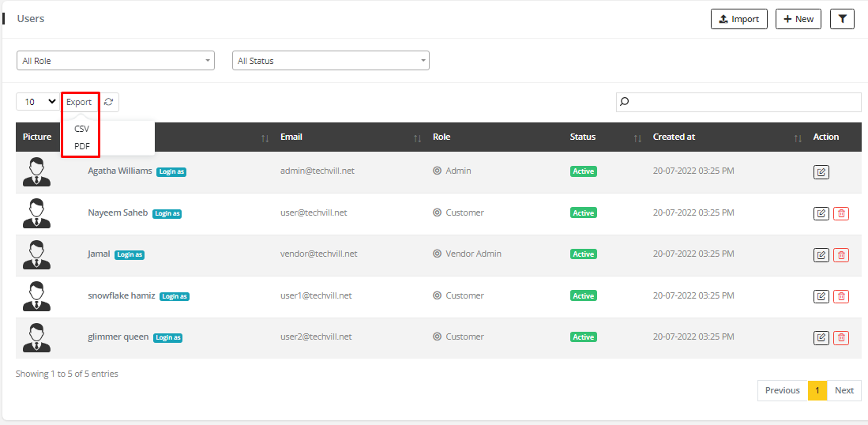Image resolution: width=868 pixels, height=425 pixels.
Task: Click email admin@techvill.net
Action: (x=318, y=171)
